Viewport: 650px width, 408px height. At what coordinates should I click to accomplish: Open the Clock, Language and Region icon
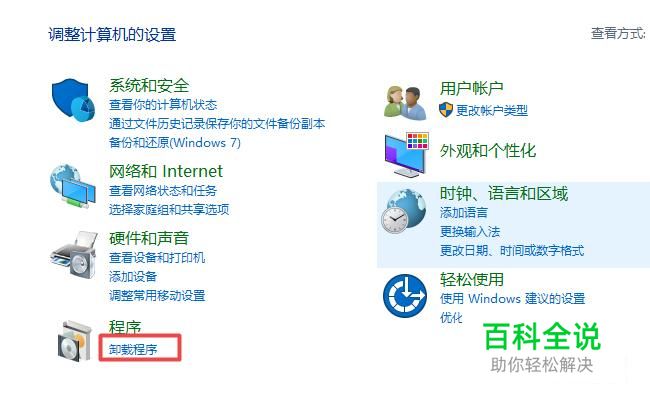click(x=403, y=211)
